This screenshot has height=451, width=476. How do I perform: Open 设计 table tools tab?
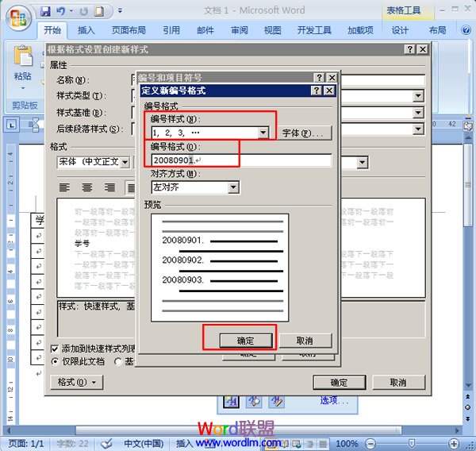coord(400,30)
